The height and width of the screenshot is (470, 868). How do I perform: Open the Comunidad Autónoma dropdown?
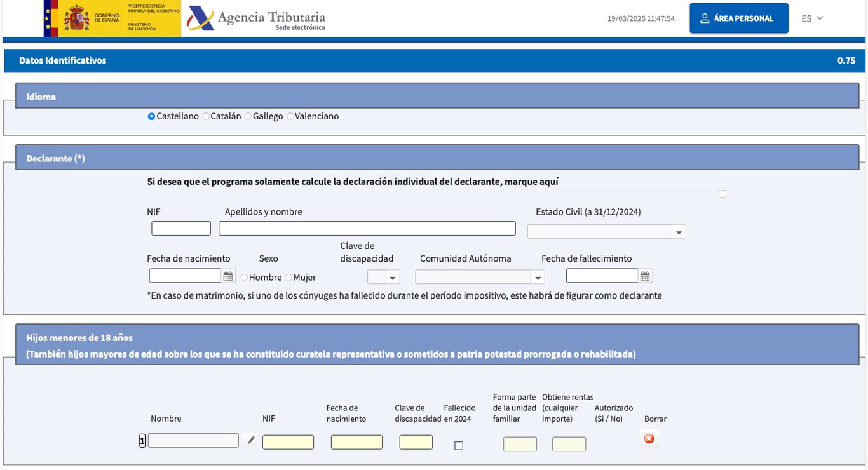480,277
